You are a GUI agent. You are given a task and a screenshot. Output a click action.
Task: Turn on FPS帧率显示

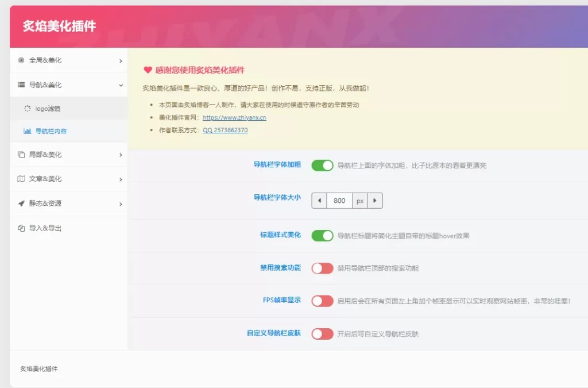pyautogui.click(x=322, y=300)
